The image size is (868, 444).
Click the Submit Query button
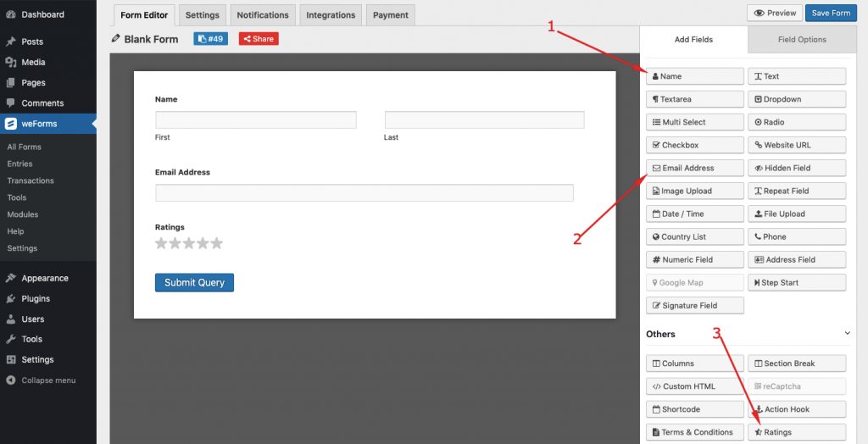194,282
